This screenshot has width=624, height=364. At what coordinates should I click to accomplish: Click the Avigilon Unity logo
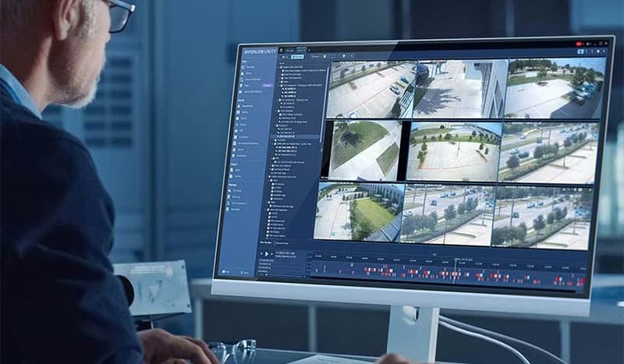(260, 51)
